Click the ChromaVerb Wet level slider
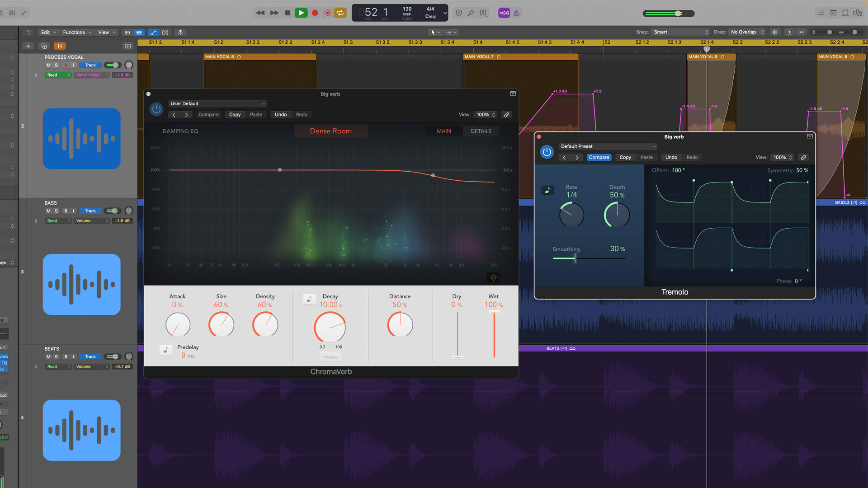868x488 pixels. (494, 334)
